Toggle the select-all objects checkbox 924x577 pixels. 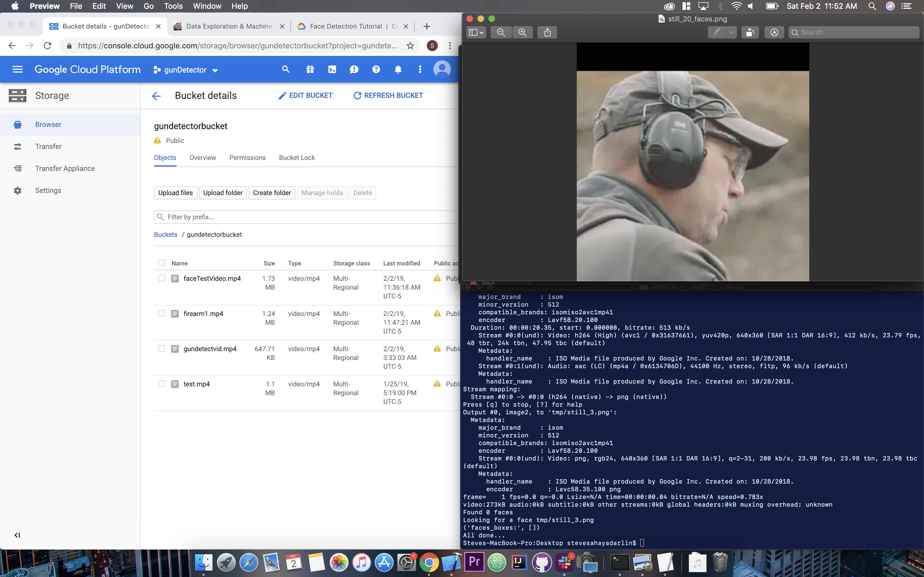[x=161, y=263]
